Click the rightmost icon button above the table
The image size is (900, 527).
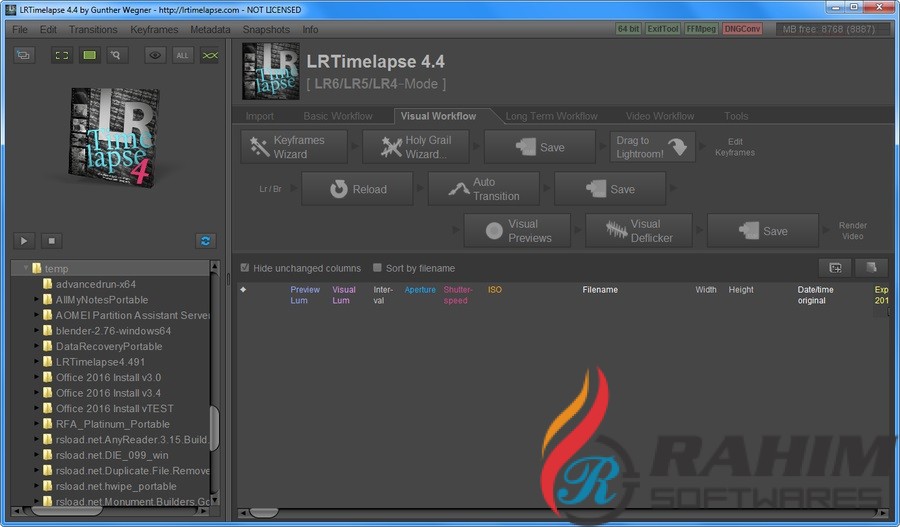pos(871,268)
